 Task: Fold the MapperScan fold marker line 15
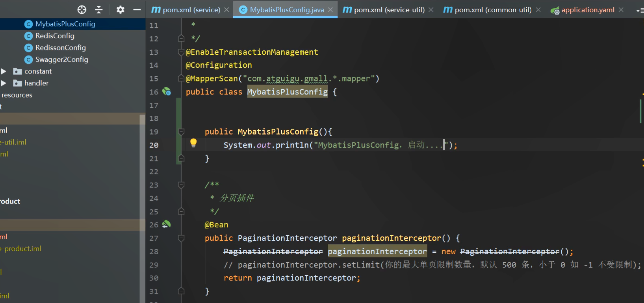click(181, 78)
